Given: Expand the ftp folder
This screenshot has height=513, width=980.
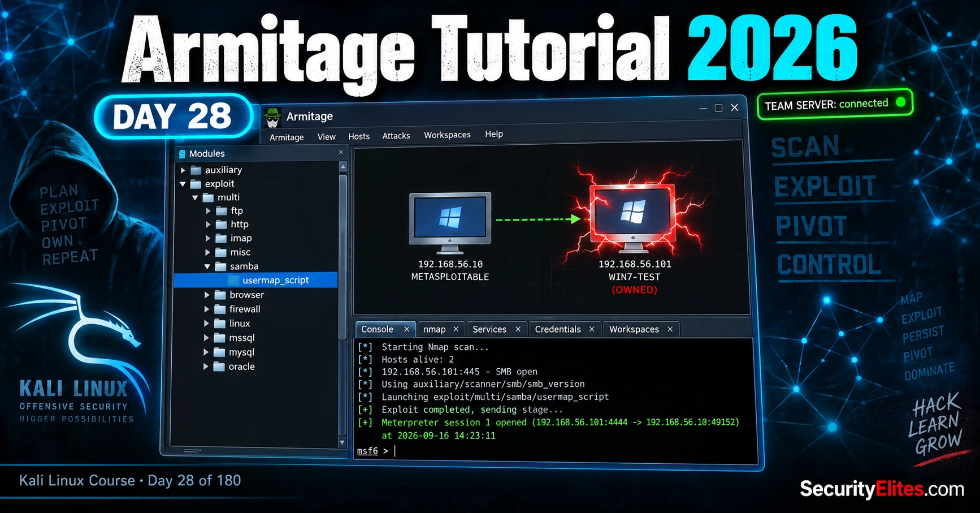Looking at the screenshot, I should coord(208,211).
